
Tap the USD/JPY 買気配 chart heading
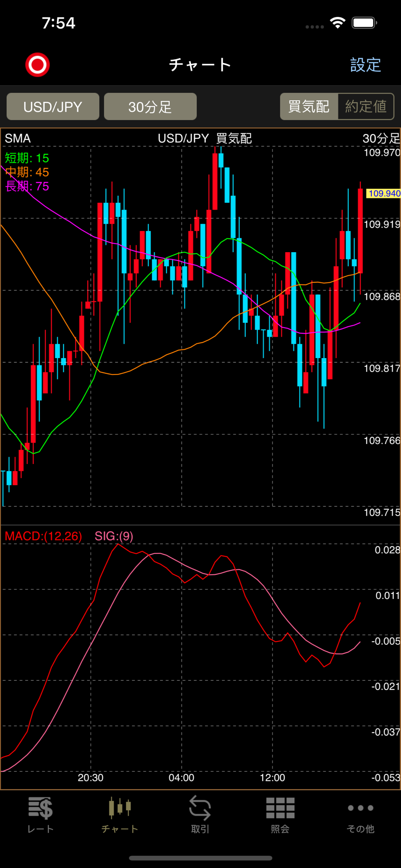point(205,138)
